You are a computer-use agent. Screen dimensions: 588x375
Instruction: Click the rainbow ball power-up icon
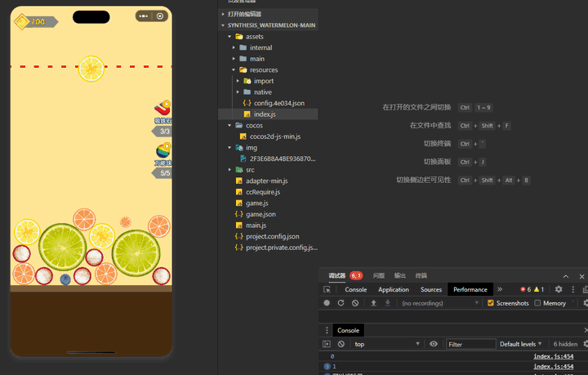(163, 151)
